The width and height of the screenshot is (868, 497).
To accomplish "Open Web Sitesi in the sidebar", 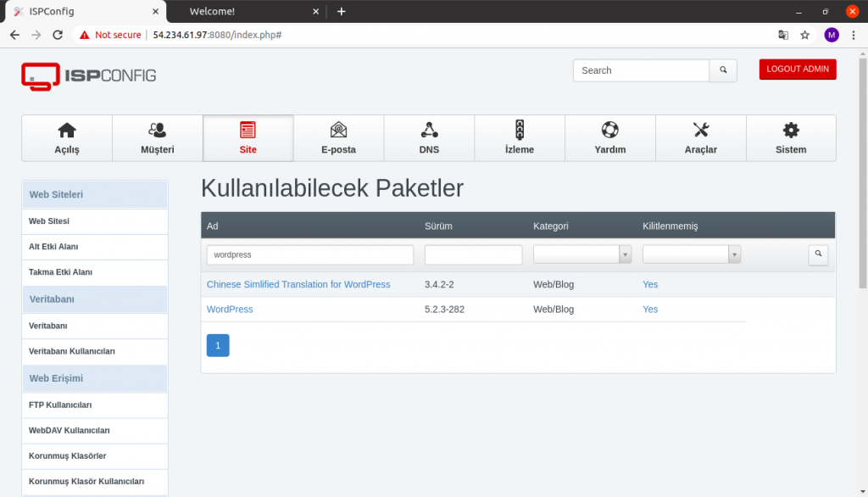I will coord(95,221).
